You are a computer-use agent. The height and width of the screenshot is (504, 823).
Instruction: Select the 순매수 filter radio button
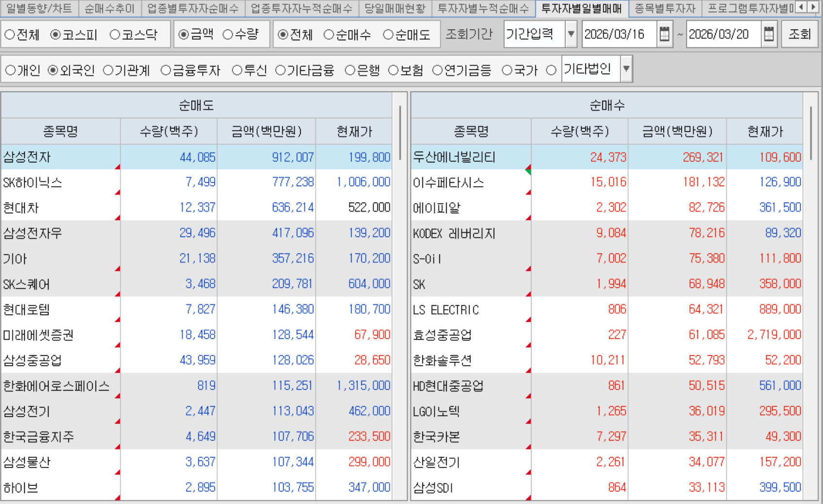[x=329, y=35]
